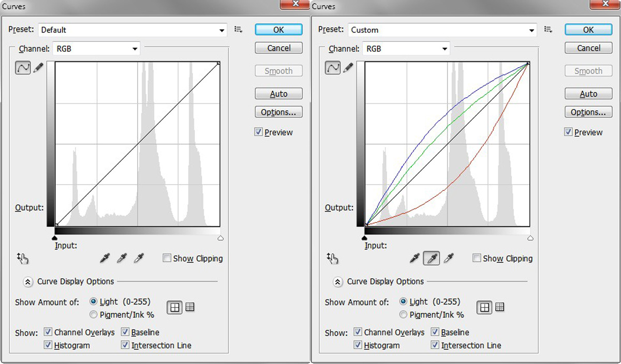The height and width of the screenshot is (364, 621).
Task: Select the edit-points curve tool in the right dialog
Action: (333, 68)
